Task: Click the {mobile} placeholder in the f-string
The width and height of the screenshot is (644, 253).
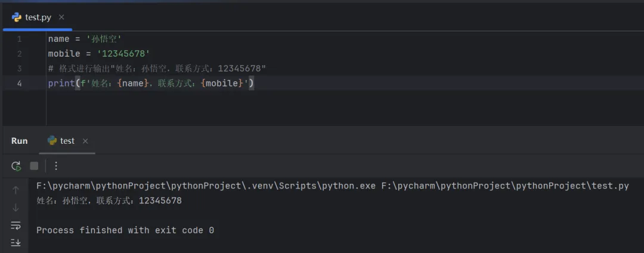Action: click(x=222, y=84)
